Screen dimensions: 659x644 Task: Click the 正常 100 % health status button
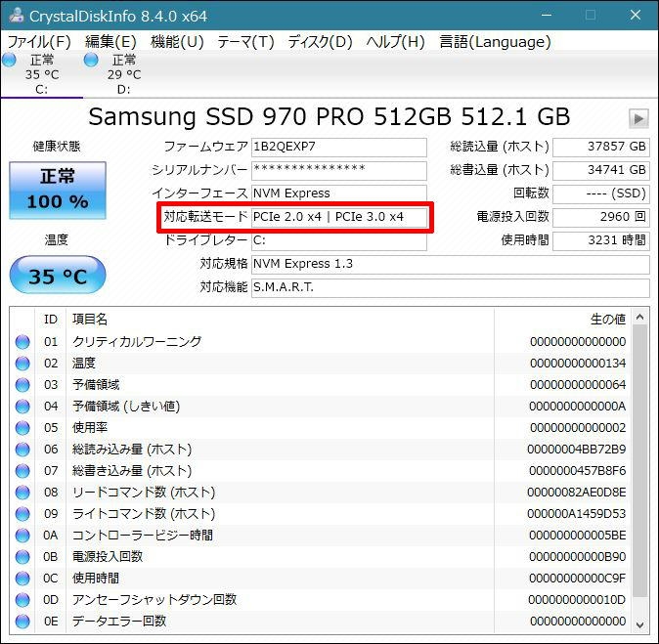point(58,191)
